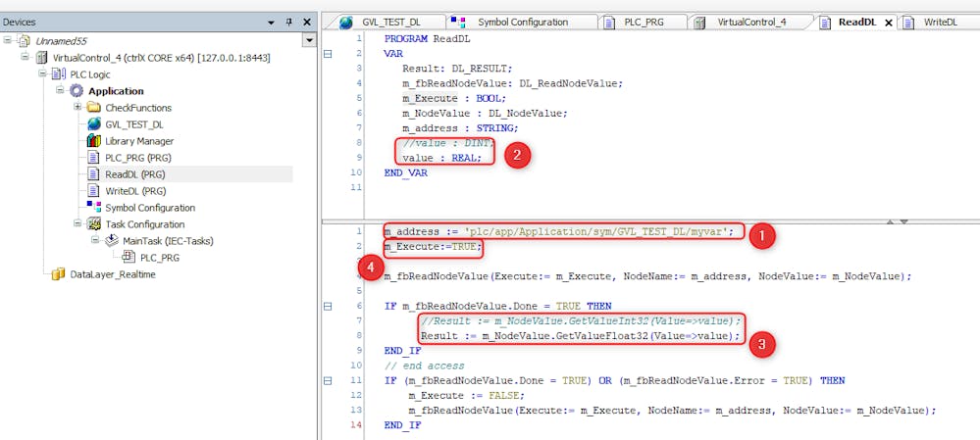Image resolution: width=980 pixels, height=440 pixels.
Task: Open the device tree header dropdown button
Action: tap(309, 40)
